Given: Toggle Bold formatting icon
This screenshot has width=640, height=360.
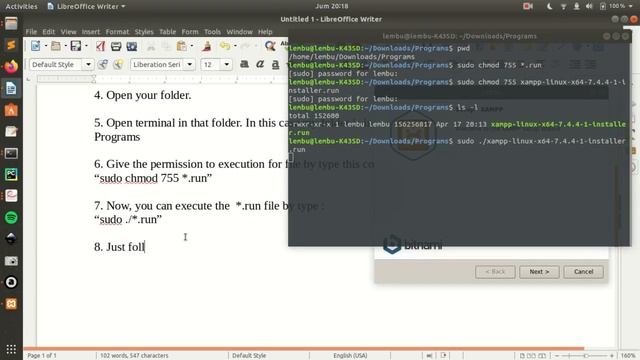Looking at the screenshot, I should 244,64.
